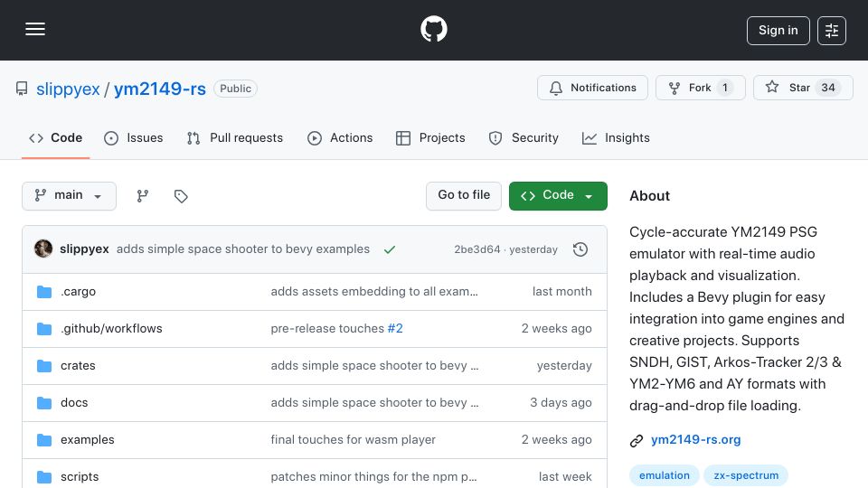This screenshot has width=868, height=488.
Task: Open pull request #2 link
Action: (x=395, y=329)
